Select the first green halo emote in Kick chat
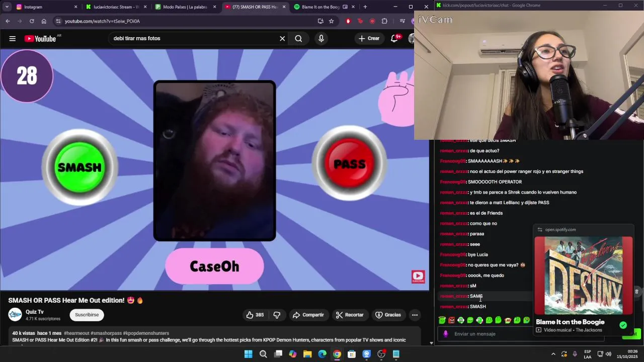 pos(442,320)
